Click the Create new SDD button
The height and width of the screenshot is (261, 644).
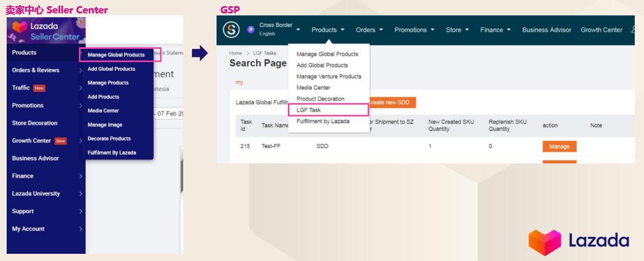tap(392, 102)
